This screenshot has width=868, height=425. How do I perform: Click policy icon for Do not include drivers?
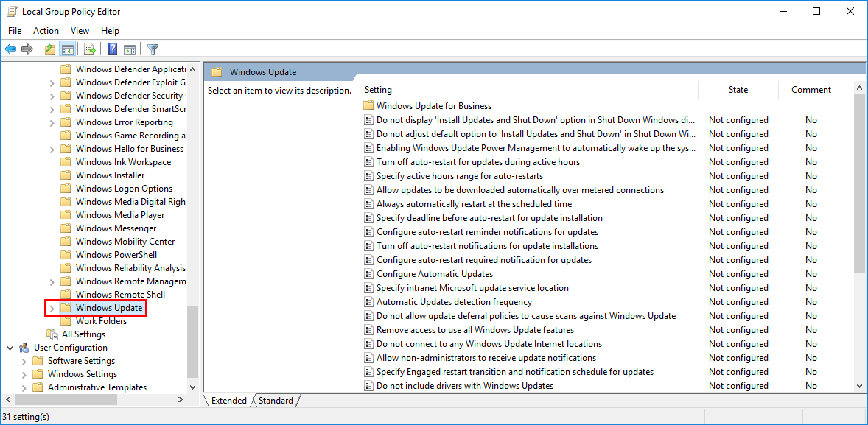tap(368, 386)
